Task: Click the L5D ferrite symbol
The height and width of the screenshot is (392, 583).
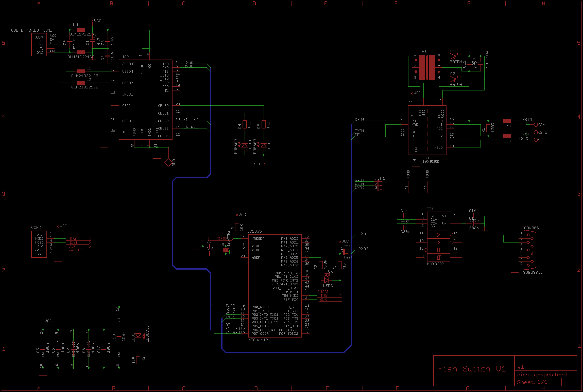Action: [x=507, y=136]
